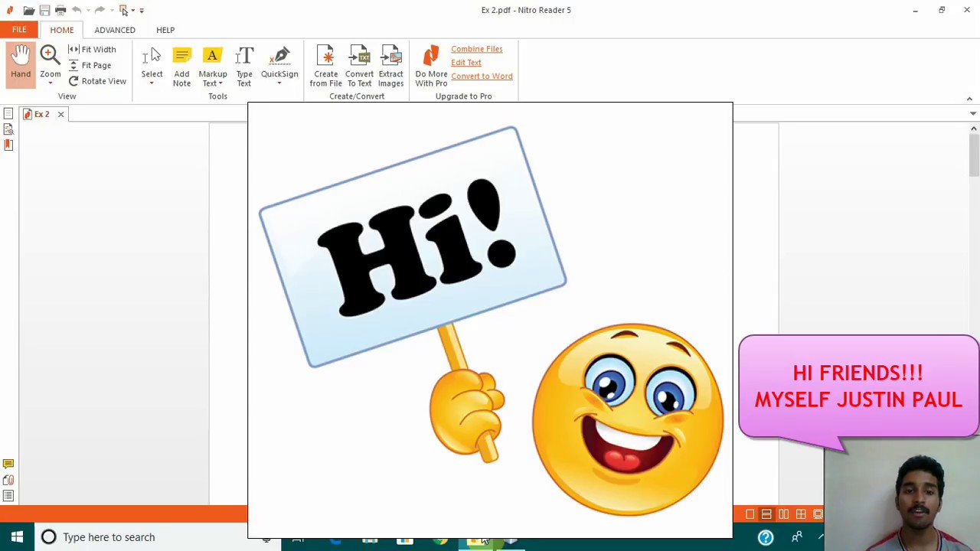980x551 pixels.
Task: Click the Cortana circle icon
Action: pyautogui.click(x=49, y=537)
